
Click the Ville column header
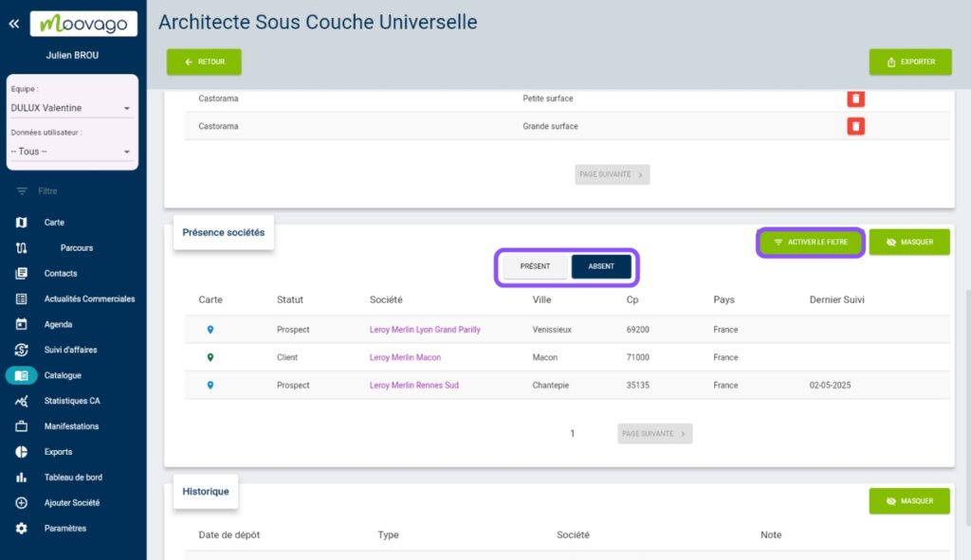pos(541,300)
